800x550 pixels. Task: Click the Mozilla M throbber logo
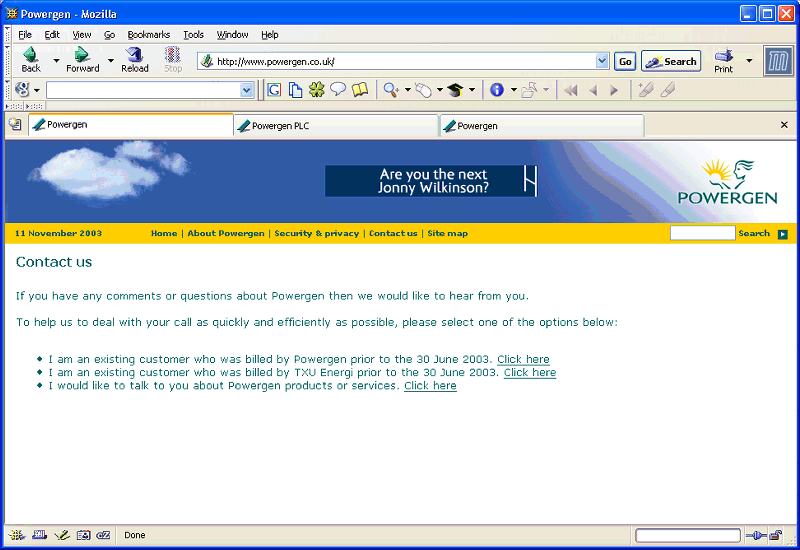[778, 61]
